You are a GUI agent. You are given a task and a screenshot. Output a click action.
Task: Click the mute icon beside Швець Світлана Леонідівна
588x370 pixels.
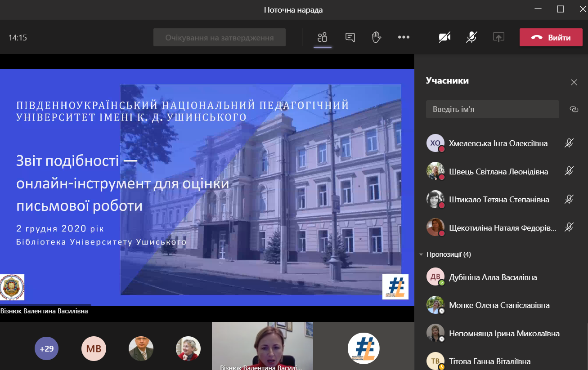tap(569, 171)
